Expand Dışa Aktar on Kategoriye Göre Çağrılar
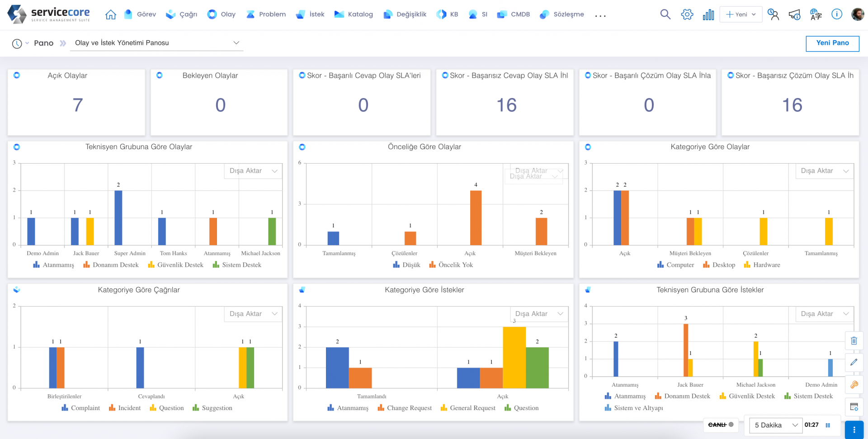The image size is (868, 439). [253, 314]
